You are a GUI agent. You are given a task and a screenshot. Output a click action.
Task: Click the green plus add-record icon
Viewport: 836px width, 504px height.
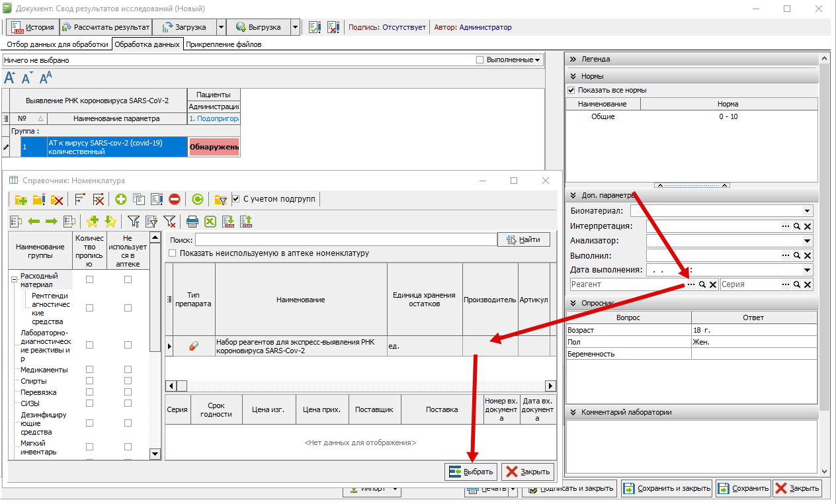[x=121, y=199]
